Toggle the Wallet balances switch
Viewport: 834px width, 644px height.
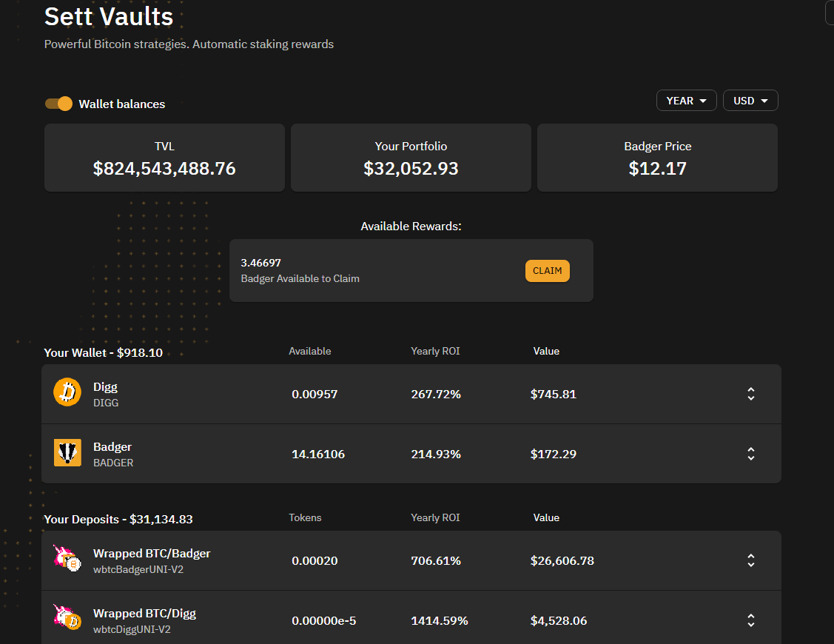point(58,103)
